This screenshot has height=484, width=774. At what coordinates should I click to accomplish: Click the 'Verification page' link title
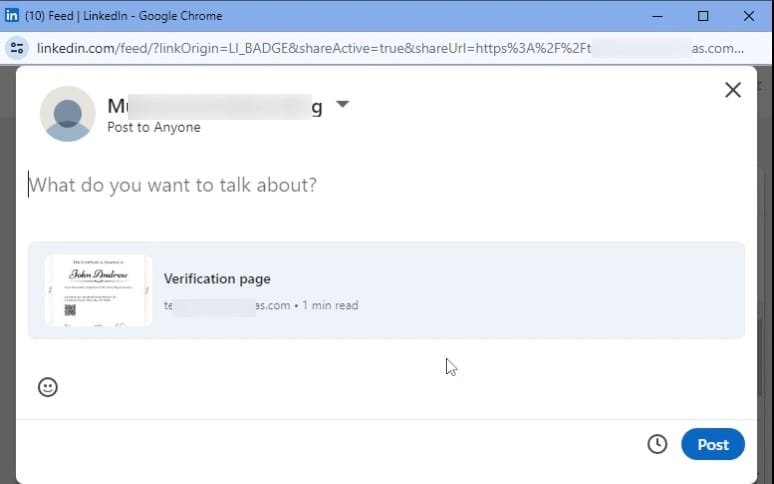217,279
